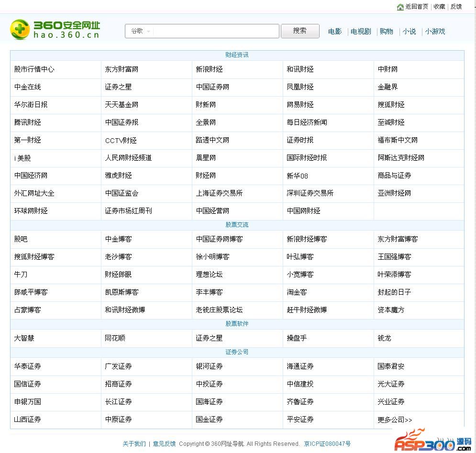Open 徐小明博客 link
Image resolution: width=476 pixels, height=453 pixels.
(212, 257)
